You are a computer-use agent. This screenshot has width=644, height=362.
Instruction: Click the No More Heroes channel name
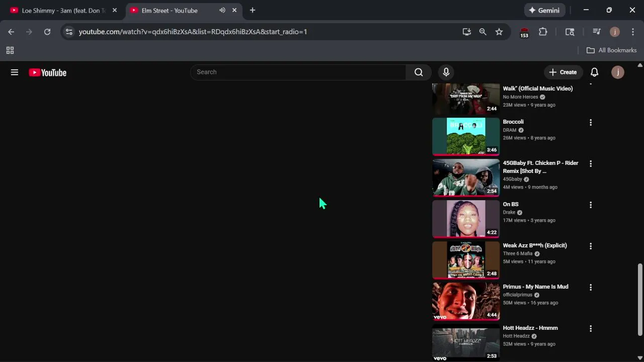(x=520, y=97)
